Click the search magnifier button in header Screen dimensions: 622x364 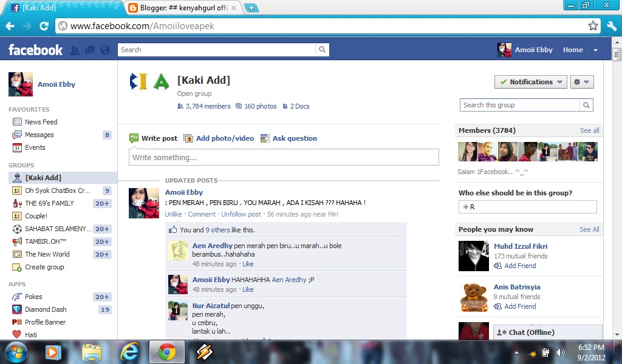coord(322,50)
